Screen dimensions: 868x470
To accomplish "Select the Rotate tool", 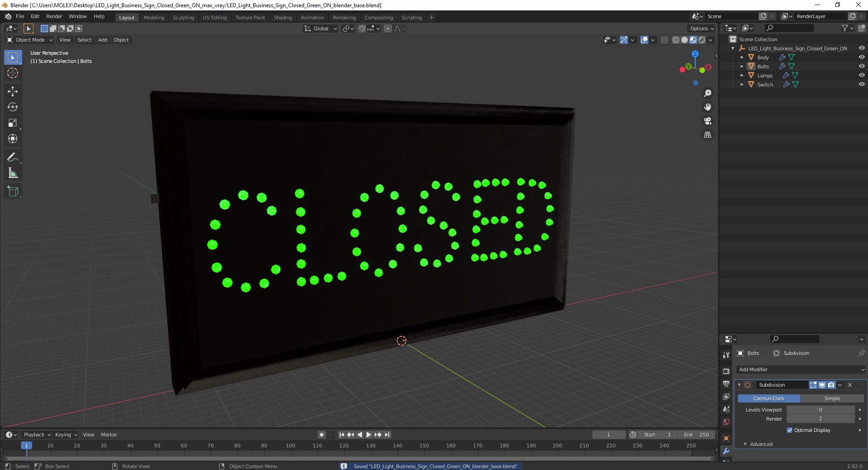I will click(13, 107).
